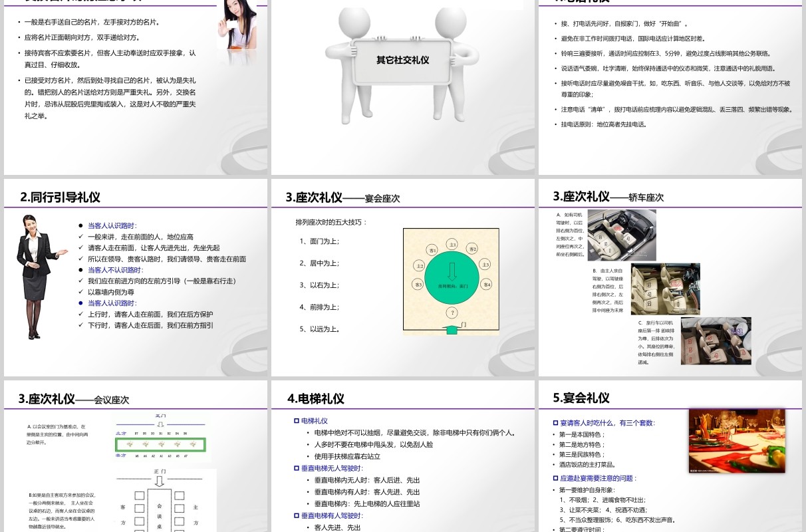
Task: Select line '上行时,请客人走在前面,我们在后方保护'
Action: pos(150,314)
